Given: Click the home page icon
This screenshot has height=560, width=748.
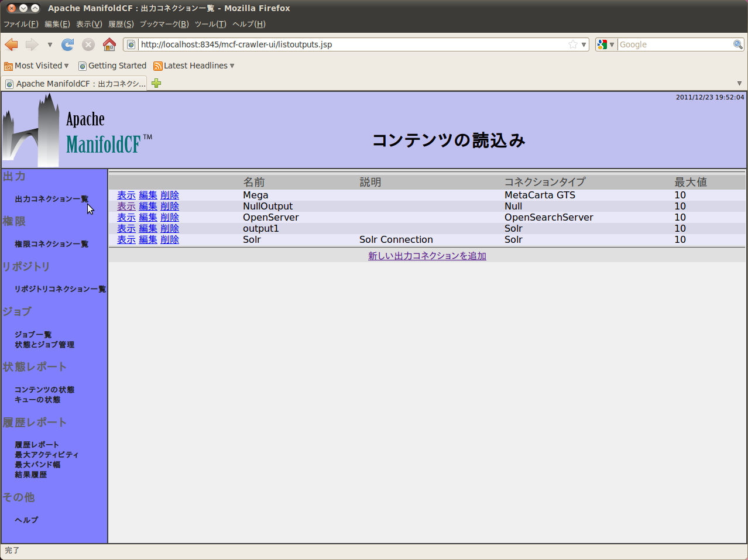Looking at the screenshot, I should pos(109,44).
